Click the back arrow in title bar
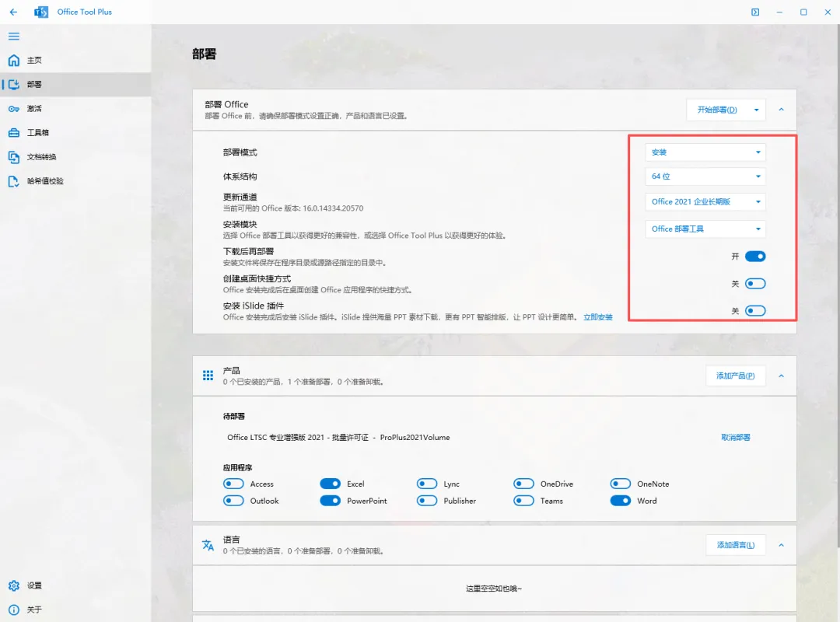Image resolution: width=840 pixels, height=622 pixels. 13,12
